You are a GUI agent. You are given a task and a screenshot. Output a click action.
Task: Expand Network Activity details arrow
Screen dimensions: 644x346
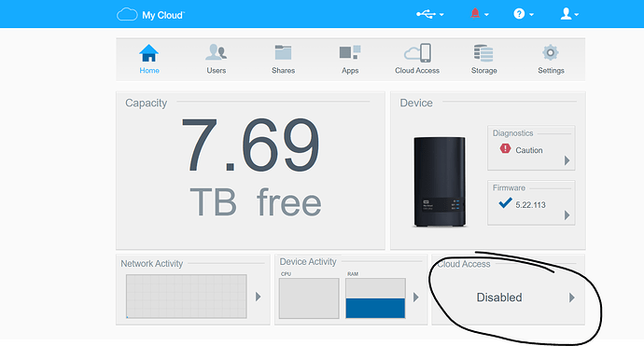click(258, 297)
